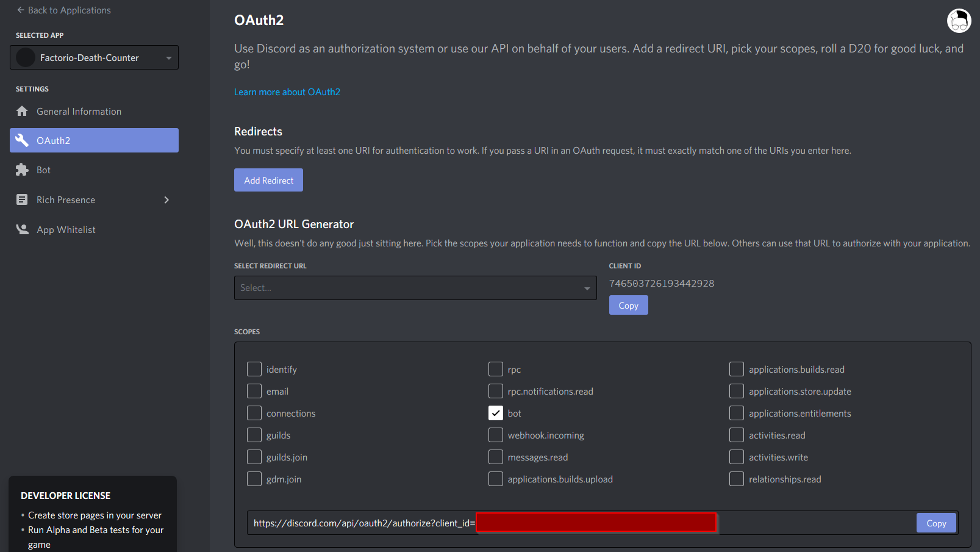Image resolution: width=980 pixels, height=552 pixels.
Task: Click the Rich Presence document icon
Action: pos(22,199)
